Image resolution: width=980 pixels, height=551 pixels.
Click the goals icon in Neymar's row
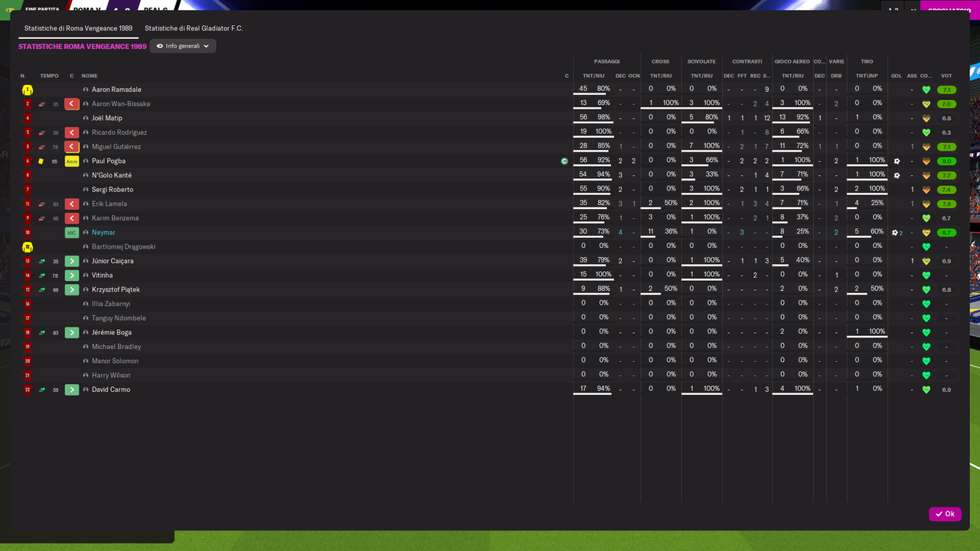tap(897, 233)
